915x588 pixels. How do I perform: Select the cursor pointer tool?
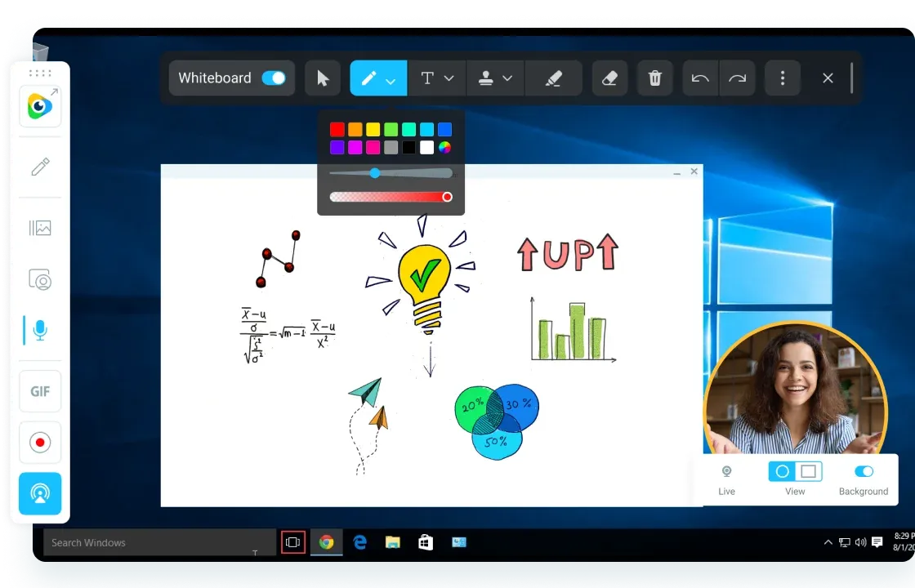click(x=323, y=78)
